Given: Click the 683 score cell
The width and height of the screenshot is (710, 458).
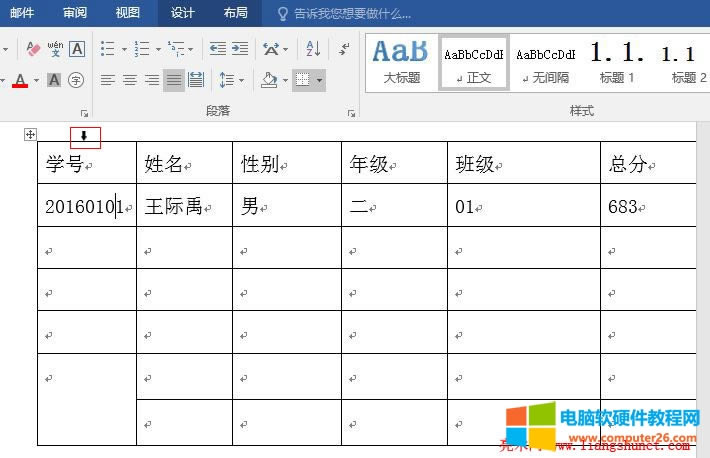Looking at the screenshot, I should pyautogui.click(x=648, y=205).
